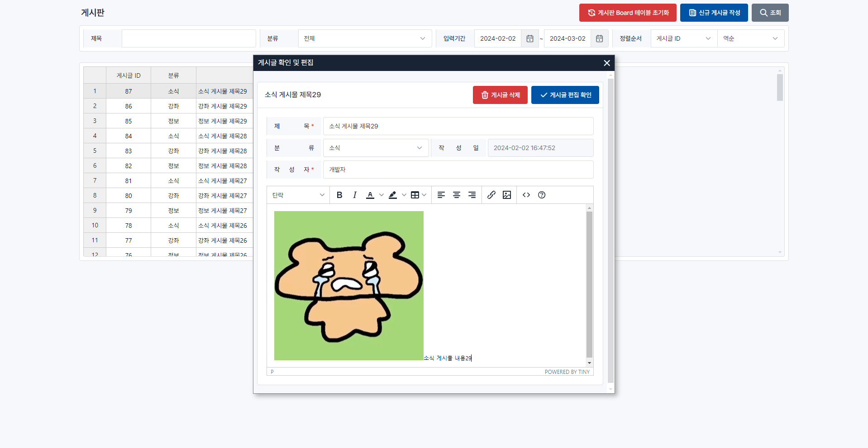The width and height of the screenshot is (868, 448).
Task: Click the 제목 field containing 소식 게시물 제목29
Action: click(458, 126)
